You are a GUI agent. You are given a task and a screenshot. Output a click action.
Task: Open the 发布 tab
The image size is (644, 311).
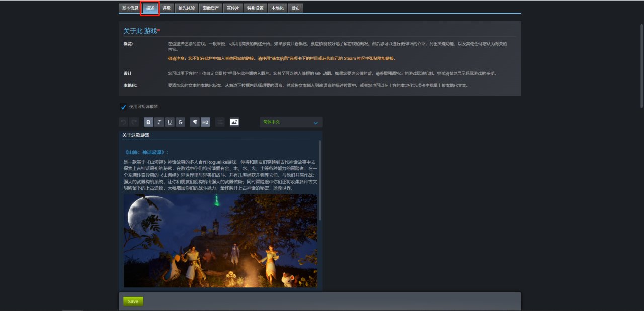click(x=295, y=8)
